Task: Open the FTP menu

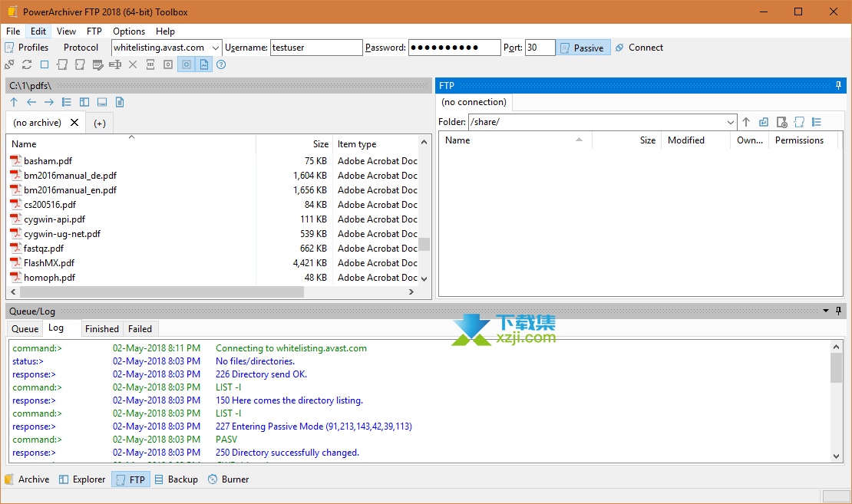Action: click(94, 31)
